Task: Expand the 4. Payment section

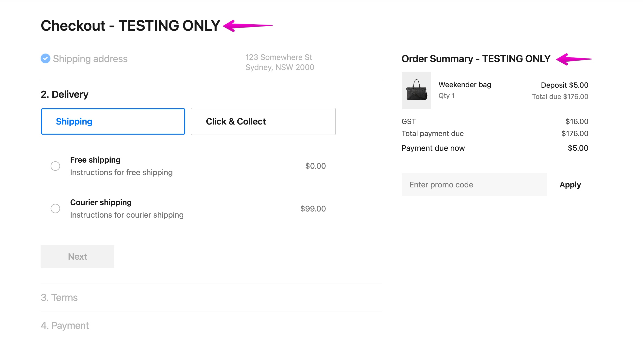Action: (x=65, y=325)
